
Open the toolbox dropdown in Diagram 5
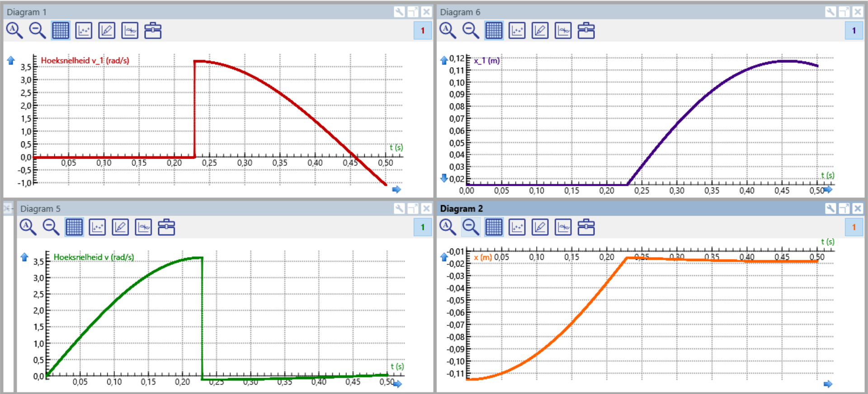[166, 227]
